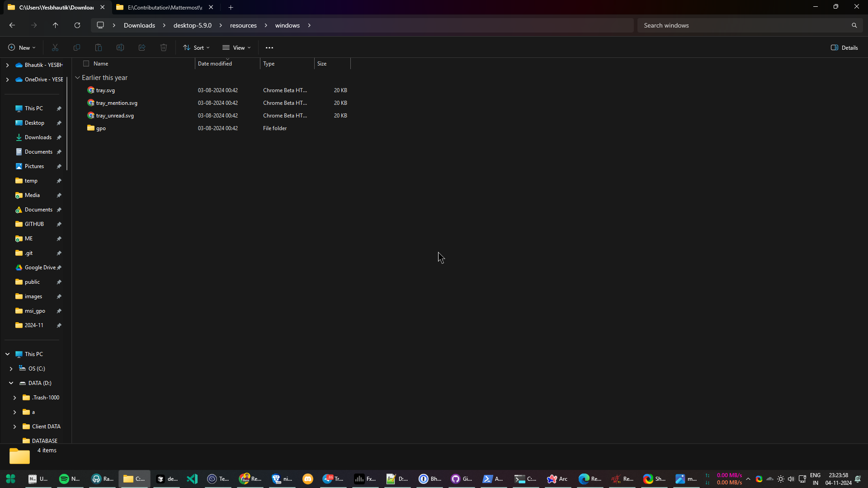
Task: Click the Delete (trash) icon in the toolbar
Action: point(163,47)
